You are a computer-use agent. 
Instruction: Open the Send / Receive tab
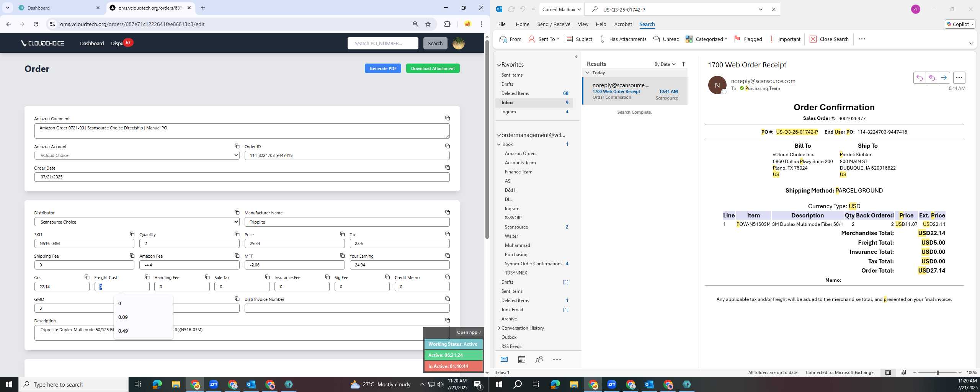coord(554,24)
